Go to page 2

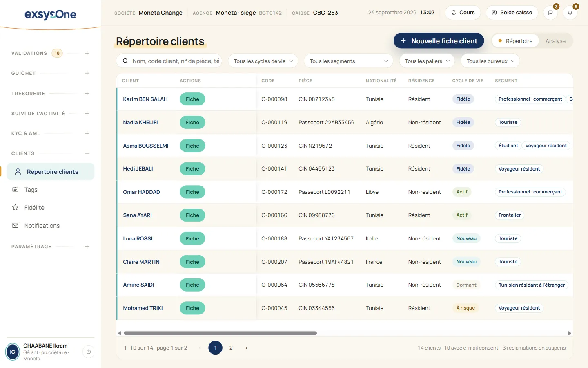point(231,348)
